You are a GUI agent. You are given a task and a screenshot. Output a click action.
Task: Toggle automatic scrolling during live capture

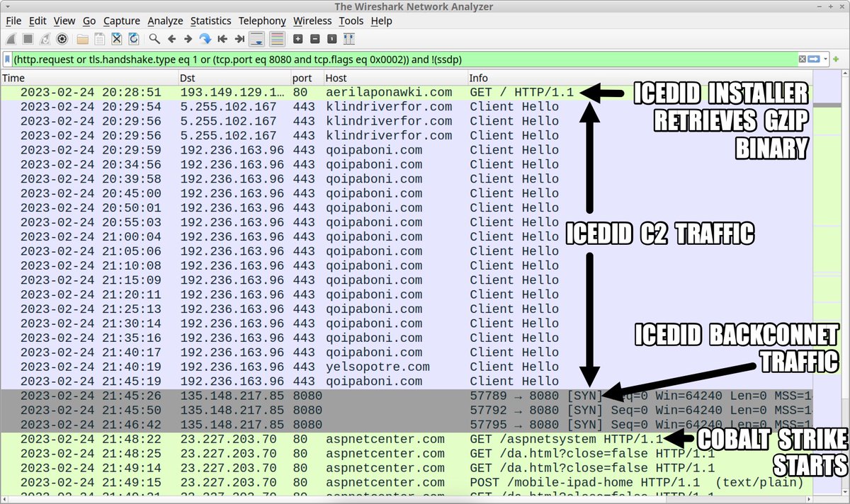(x=256, y=40)
